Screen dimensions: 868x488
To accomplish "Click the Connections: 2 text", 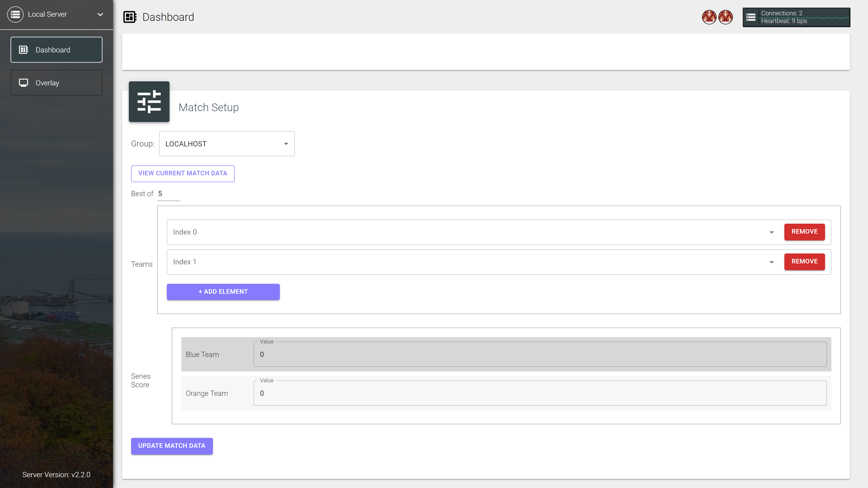I will coord(781,13).
